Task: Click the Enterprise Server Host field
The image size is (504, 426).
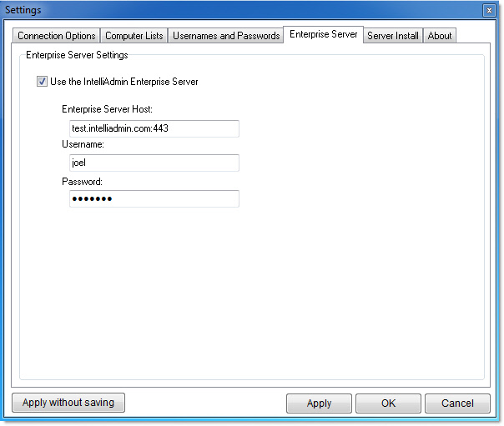Action: point(154,128)
